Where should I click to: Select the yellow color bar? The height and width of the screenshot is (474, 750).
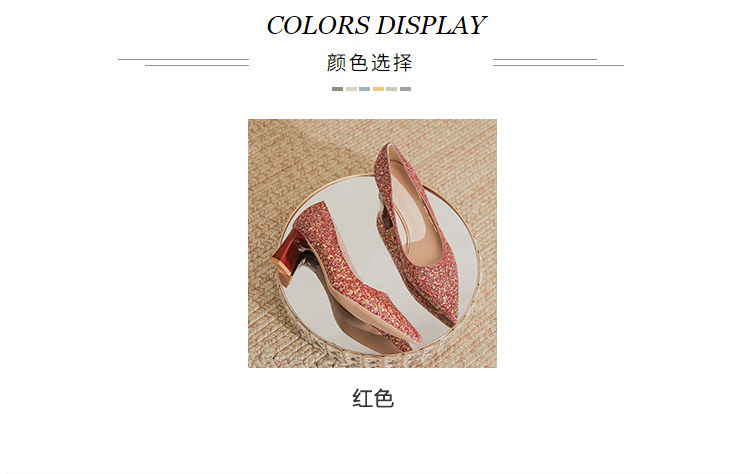pyautogui.click(x=378, y=89)
